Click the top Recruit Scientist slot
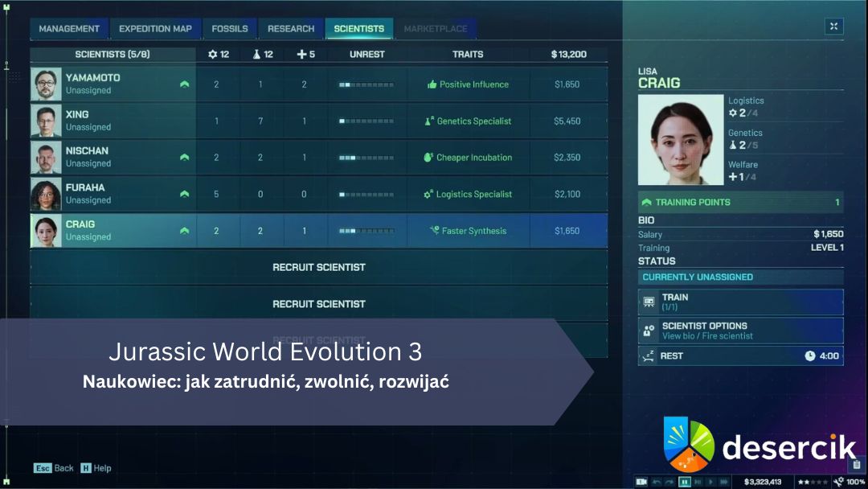 click(318, 267)
